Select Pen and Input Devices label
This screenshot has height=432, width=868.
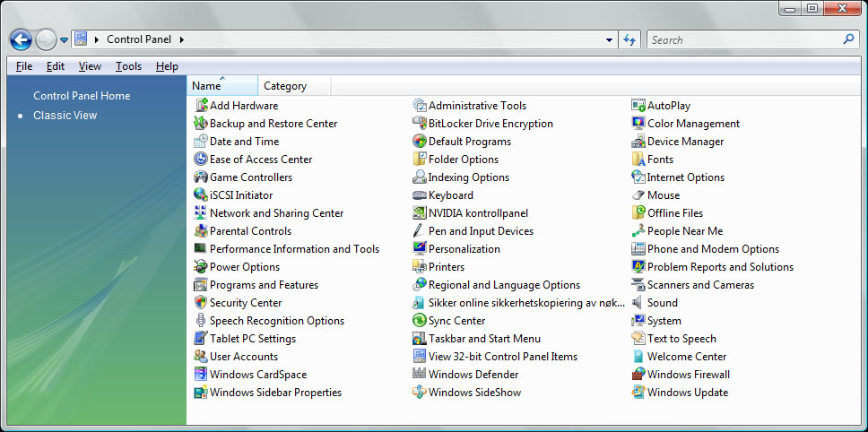481,230
